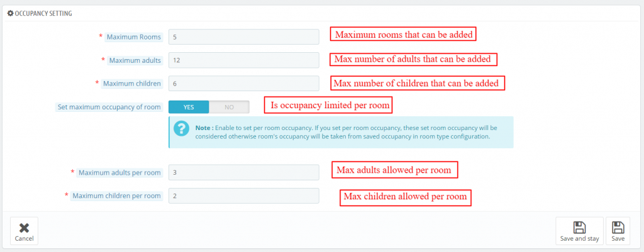Select the Maximum adults field
644x252 pixels.
[243, 60]
